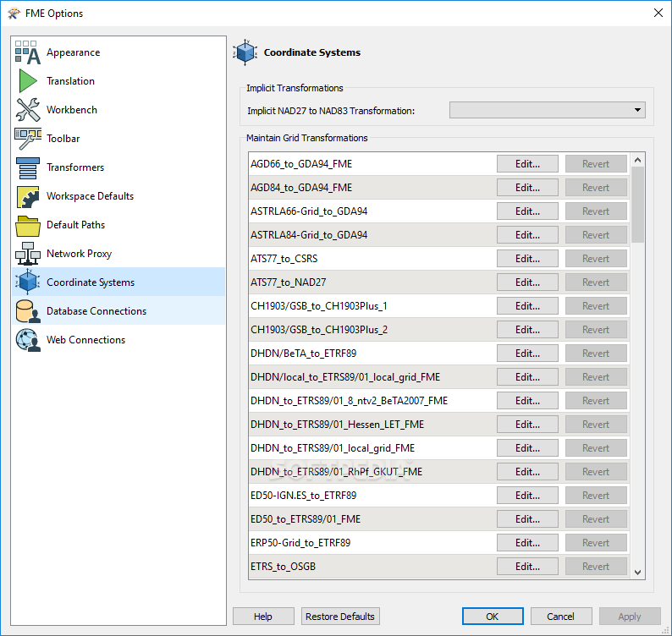Open Implicit NAD27 to NAD83 Transformation dropdown
The image size is (672, 636).
click(548, 110)
